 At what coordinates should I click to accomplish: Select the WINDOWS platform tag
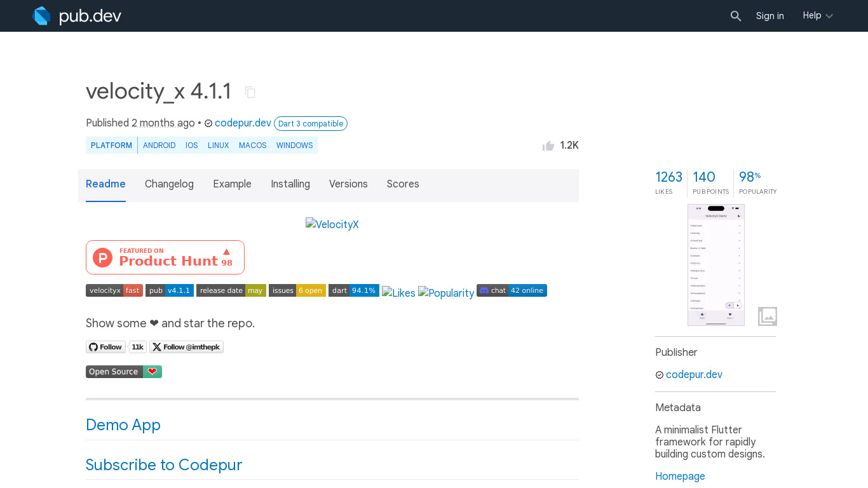pyautogui.click(x=295, y=146)
